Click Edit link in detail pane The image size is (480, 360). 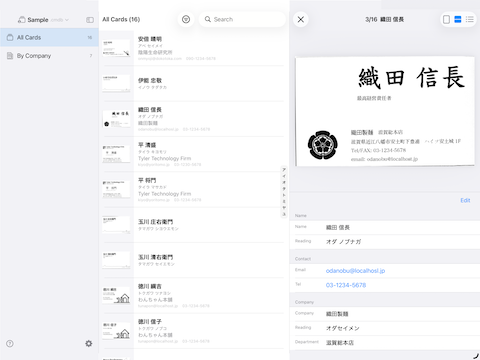pos(465,200)
